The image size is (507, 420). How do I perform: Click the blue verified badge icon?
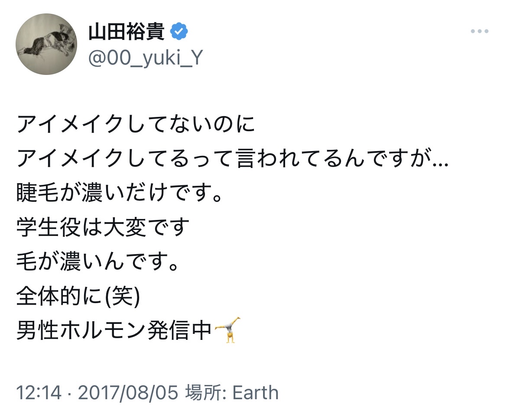(179, 32)
